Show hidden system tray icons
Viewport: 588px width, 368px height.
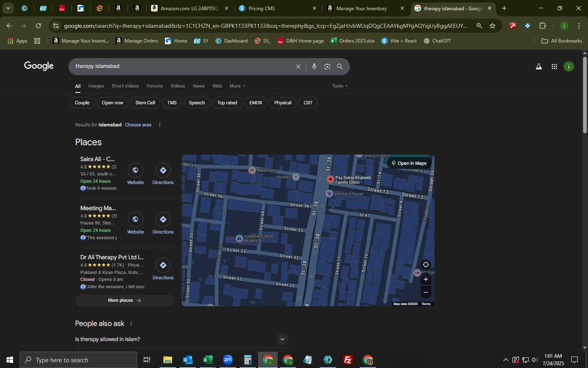(x=506, y=360)
